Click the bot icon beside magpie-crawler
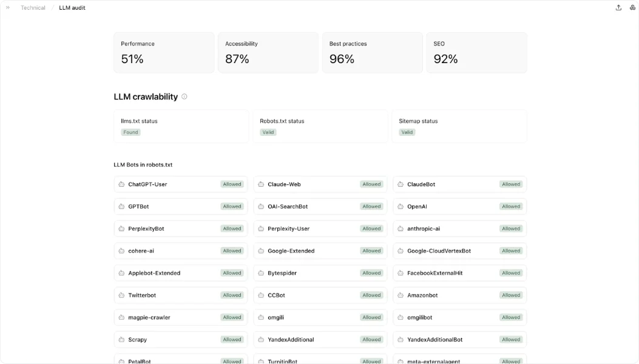The width and height of the screenshot is (639, 364). [x=121, y=317]
